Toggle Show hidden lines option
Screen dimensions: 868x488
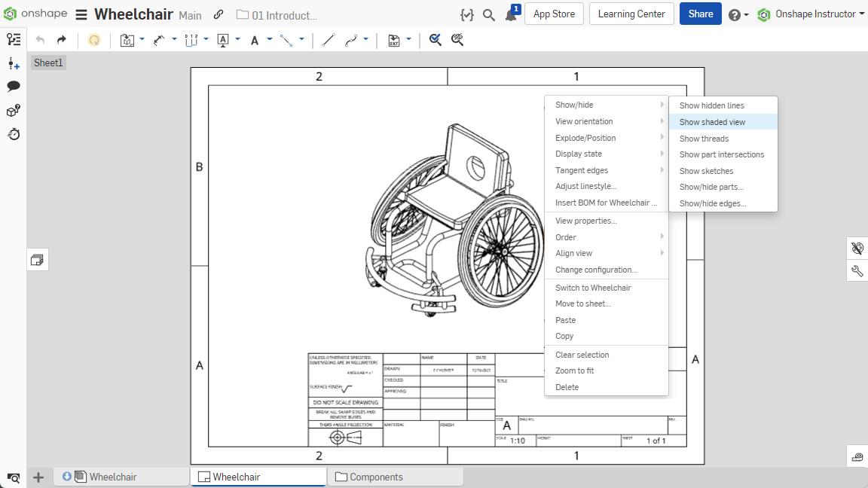pyautogui.click(x=711, y=105)
